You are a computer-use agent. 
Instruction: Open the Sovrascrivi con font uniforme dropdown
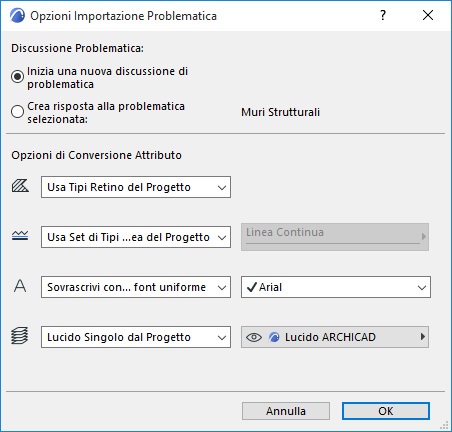(136, 287)
